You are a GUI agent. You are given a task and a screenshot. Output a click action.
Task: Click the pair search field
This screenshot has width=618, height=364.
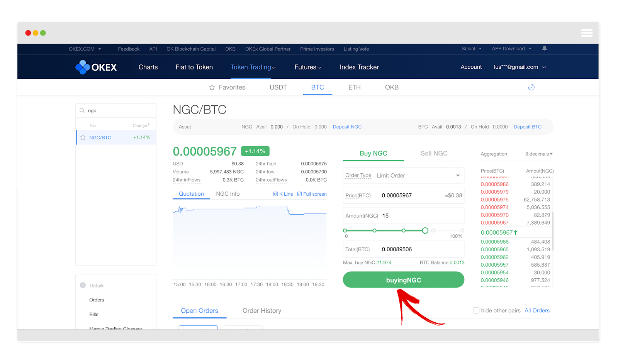pyautogui.click(x=116, y=110)
